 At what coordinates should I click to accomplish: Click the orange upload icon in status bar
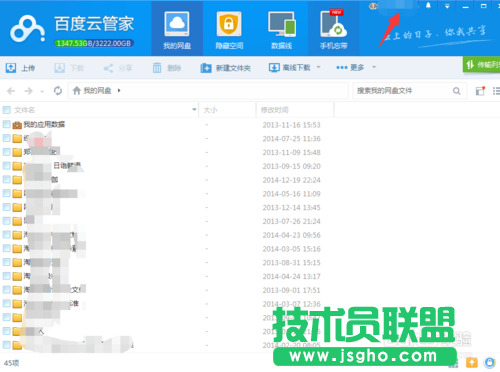[x=472, y=362]
